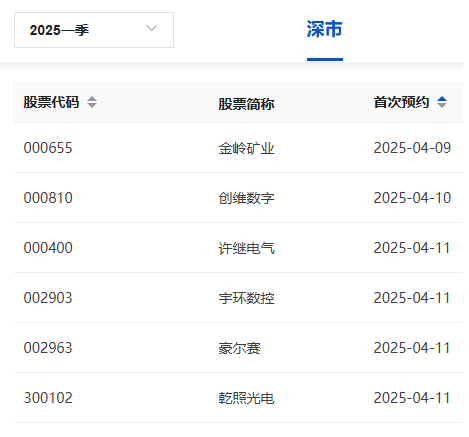Click the 股票代码 column header
469x437 pixels.
(51, 102)
